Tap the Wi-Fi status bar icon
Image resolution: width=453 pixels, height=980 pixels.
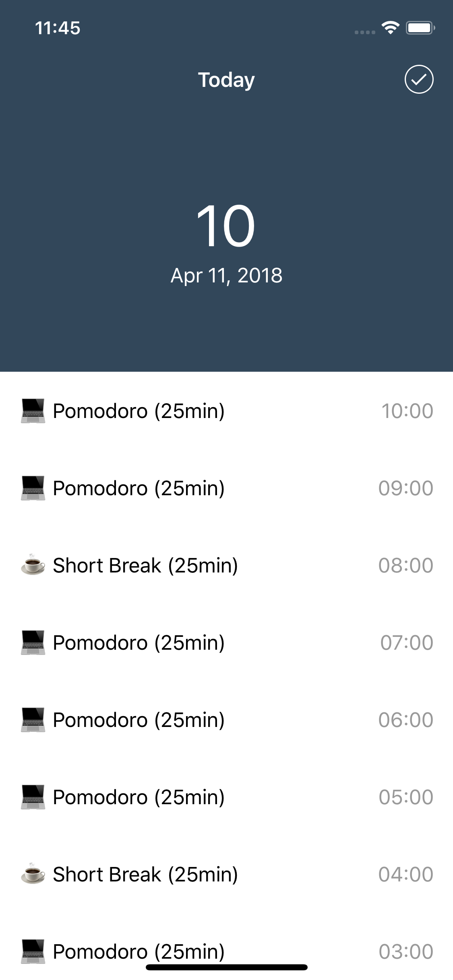[390, 28]
